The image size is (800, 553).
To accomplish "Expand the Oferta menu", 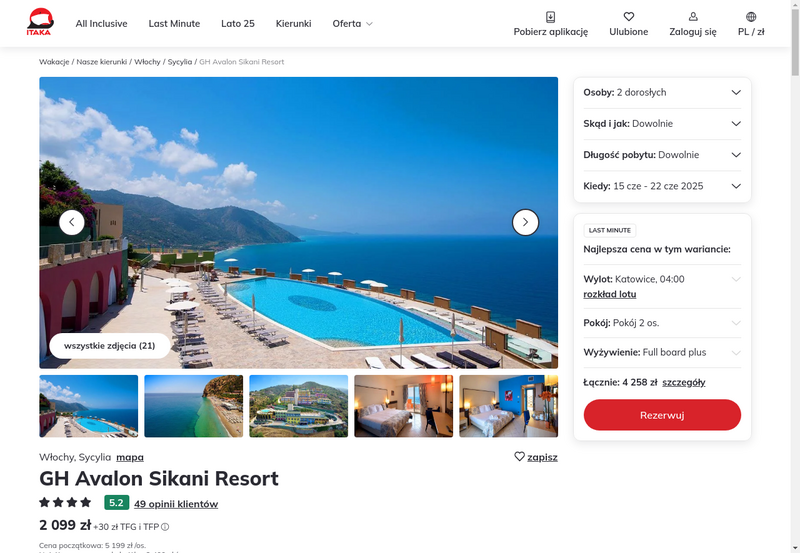I will [x=353, y=23].
